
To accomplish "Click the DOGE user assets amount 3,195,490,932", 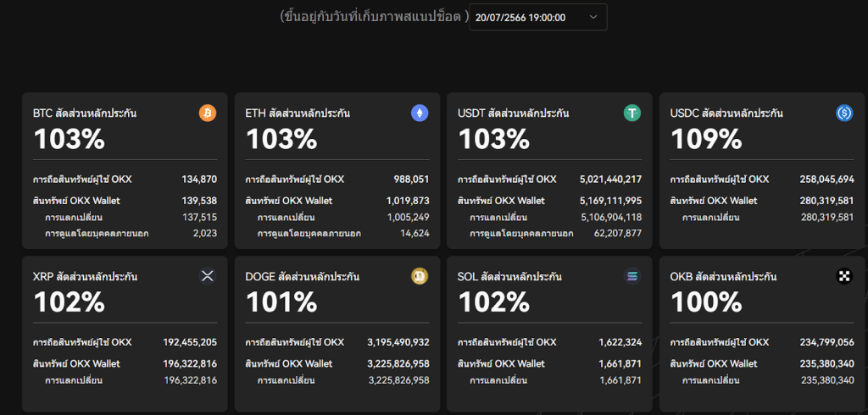I will click(398, 342).
